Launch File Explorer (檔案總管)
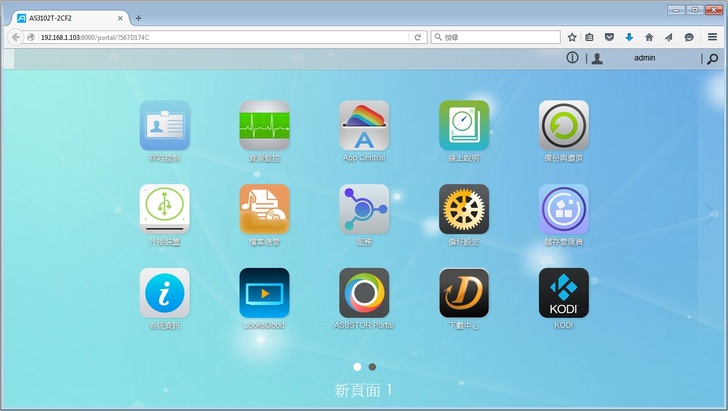728x411 pixels. (264, 209)
